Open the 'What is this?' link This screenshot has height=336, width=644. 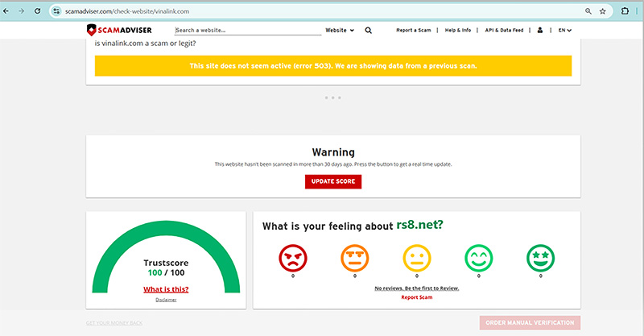(x=166, y=289)
